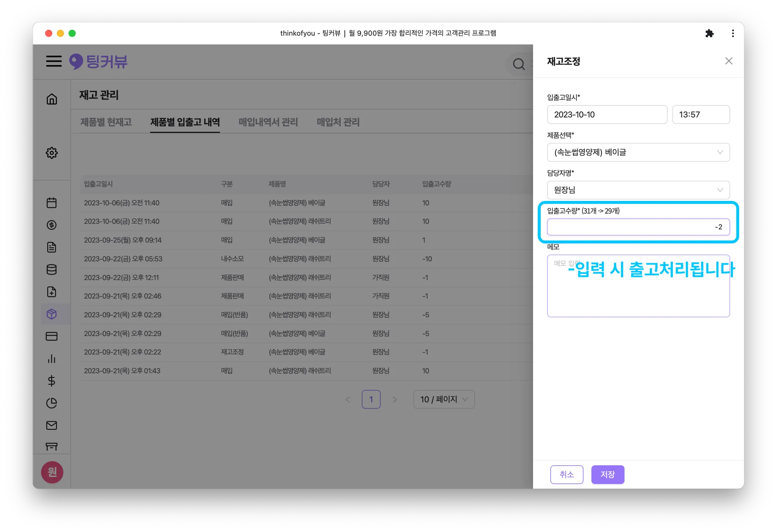Switch to 제품별 현재고 tab
Image resolution: width=777 pixels, height=532 pixels.
click(x=106, y=122)
